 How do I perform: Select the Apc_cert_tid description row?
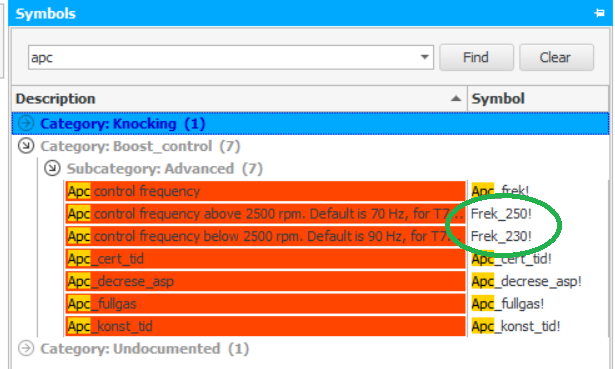tap(266, 259)
